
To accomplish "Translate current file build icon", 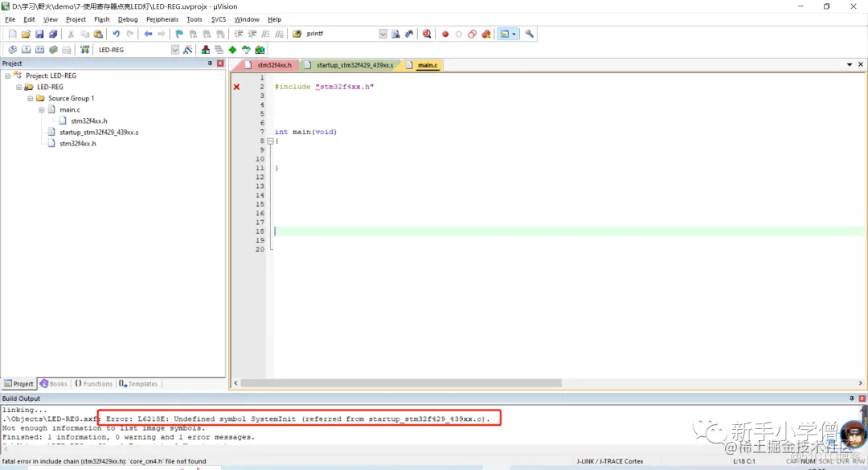I will pyautogui.click(x=12, y=50).
